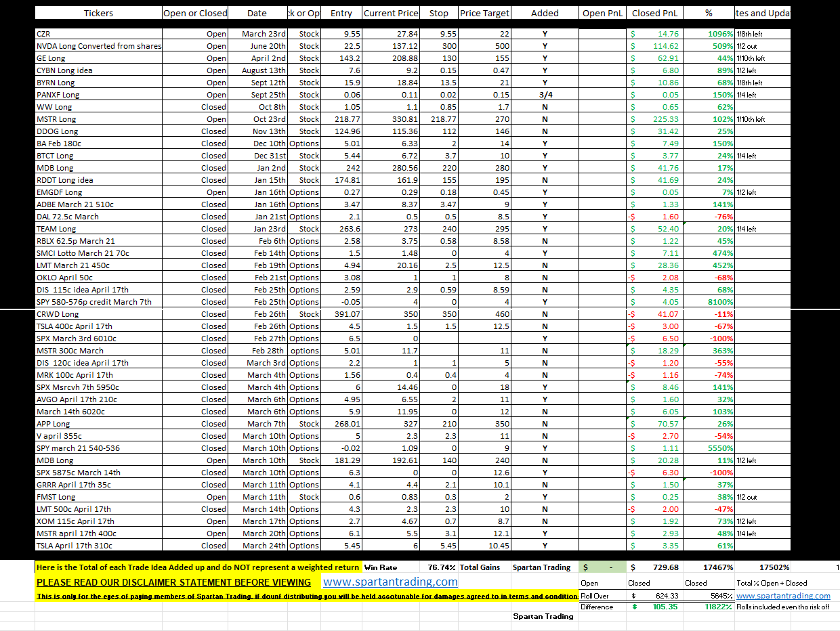This screenshot has height=631, width=840.
Task: Open the small www.spartantrading.com link in Roll Over row
Action: pos(783,596)
